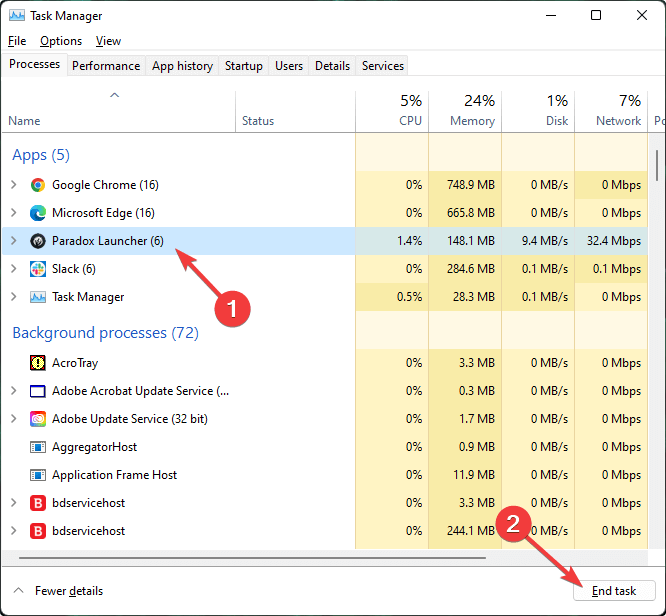The image size is (666, 616).
Task: Select the Processes tab
Action: coord(34,65)
